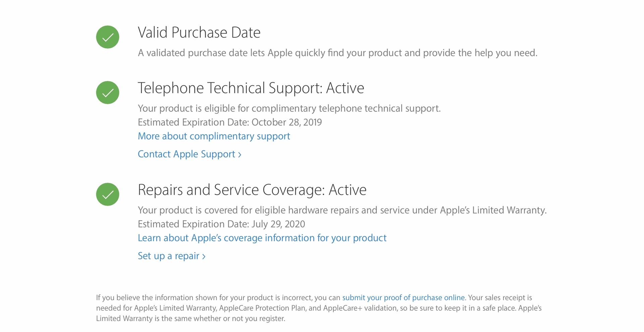Click the complimentary telephone technical support eligibility text

[x=289, y=109]
